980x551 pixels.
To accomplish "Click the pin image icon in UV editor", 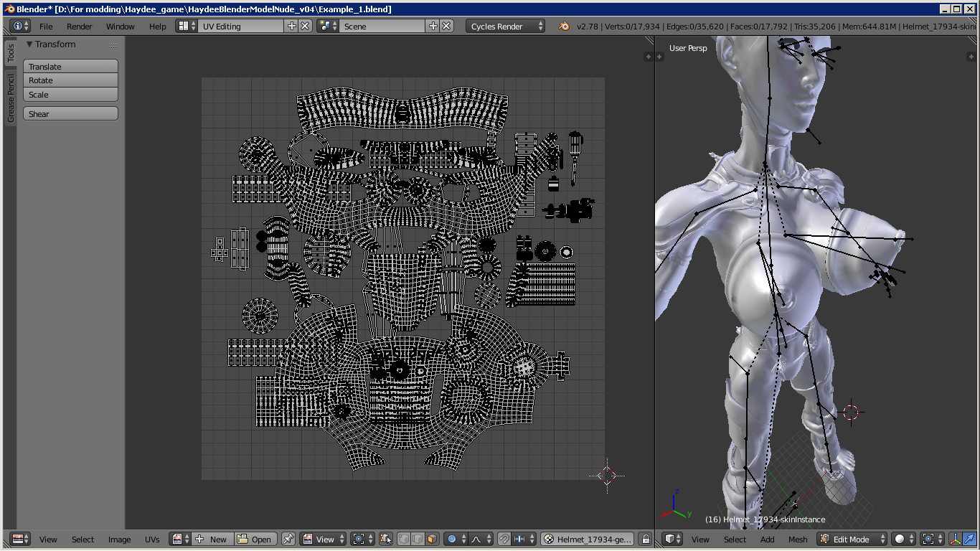I will (288, 540).
